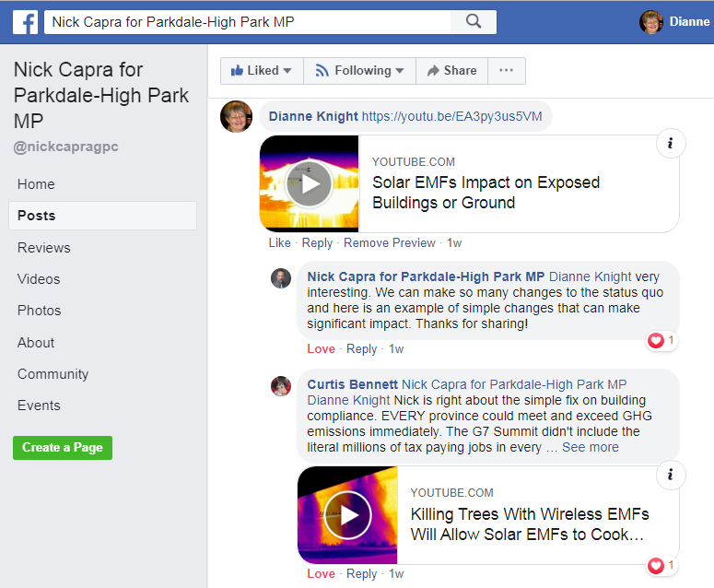Select Posts in the sidebar
Viewport: 714px width, 588px height.
[x=102, y=216]
